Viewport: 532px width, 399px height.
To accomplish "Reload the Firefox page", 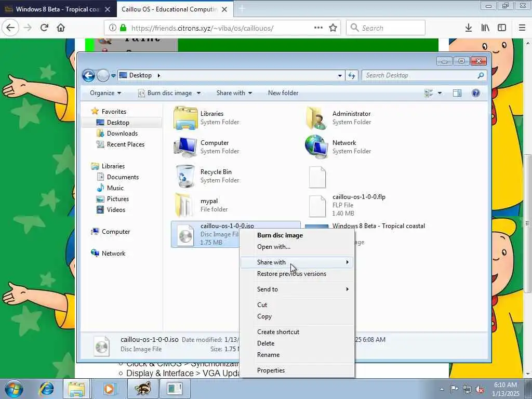I will 44,28.
